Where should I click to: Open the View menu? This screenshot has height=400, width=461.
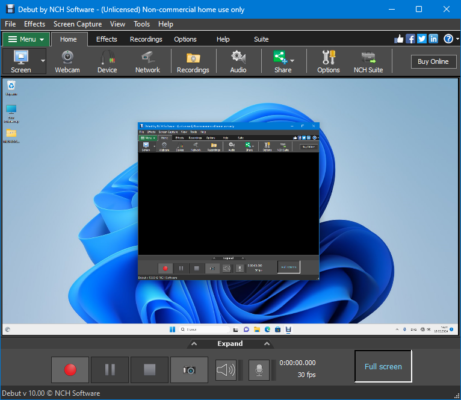[x=117, y=24]
